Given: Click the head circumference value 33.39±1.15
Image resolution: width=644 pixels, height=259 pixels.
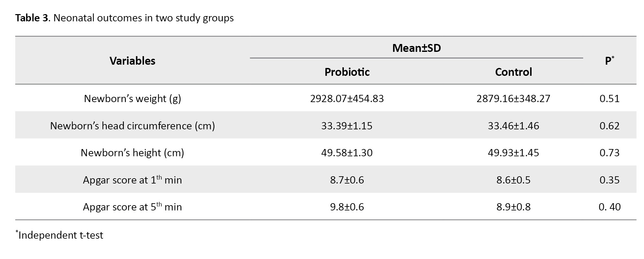Looking at the screenshot, I should click(347, 126).
